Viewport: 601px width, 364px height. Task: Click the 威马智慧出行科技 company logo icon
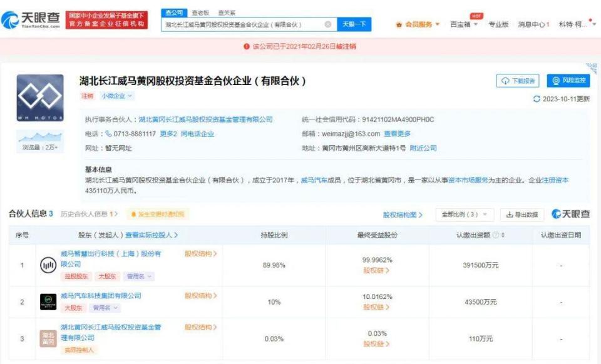coord(48,265)
